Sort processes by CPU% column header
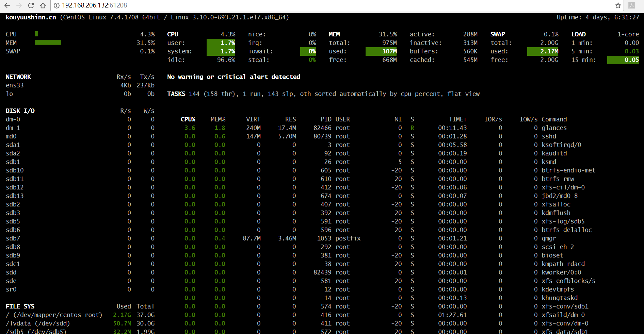The image size is (644, 334). click(188, 119)
